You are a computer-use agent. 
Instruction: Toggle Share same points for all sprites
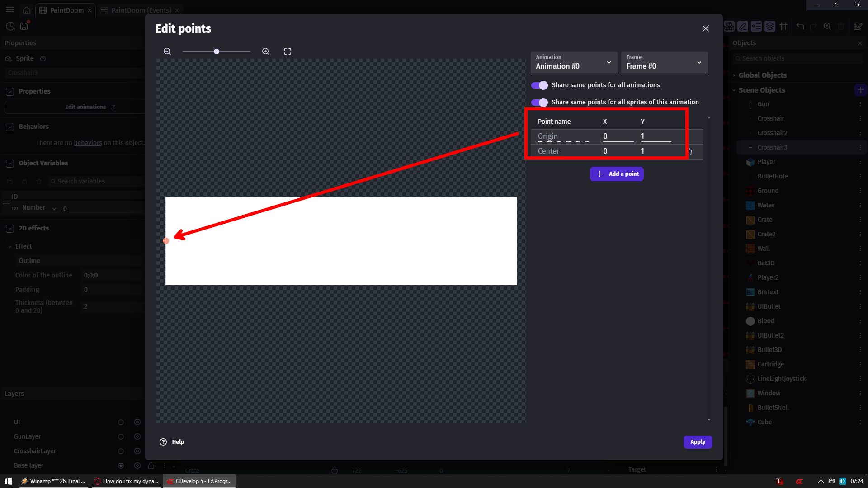(x=539, y=102)
